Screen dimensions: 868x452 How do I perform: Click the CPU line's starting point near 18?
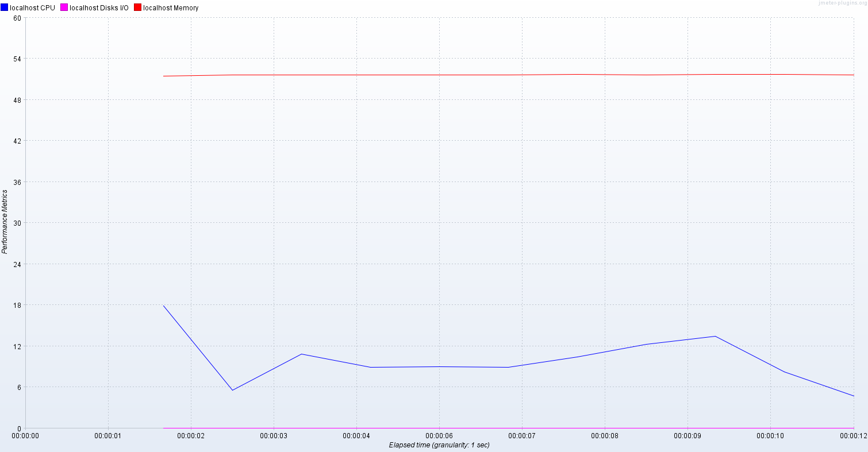(164, 306)
